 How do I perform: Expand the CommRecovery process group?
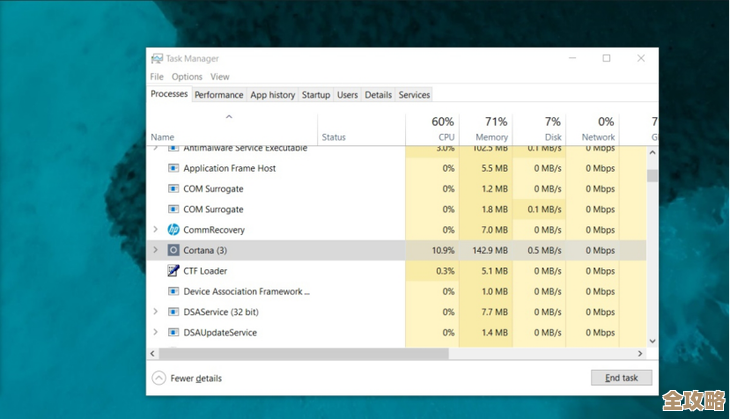point(155,230)
